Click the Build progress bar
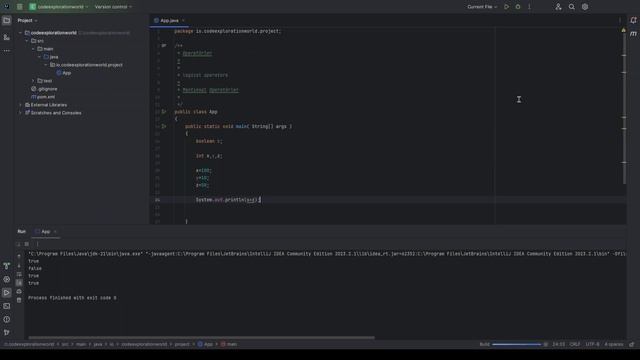The width and height of the screenshot is (640, 360). point(516,344)
